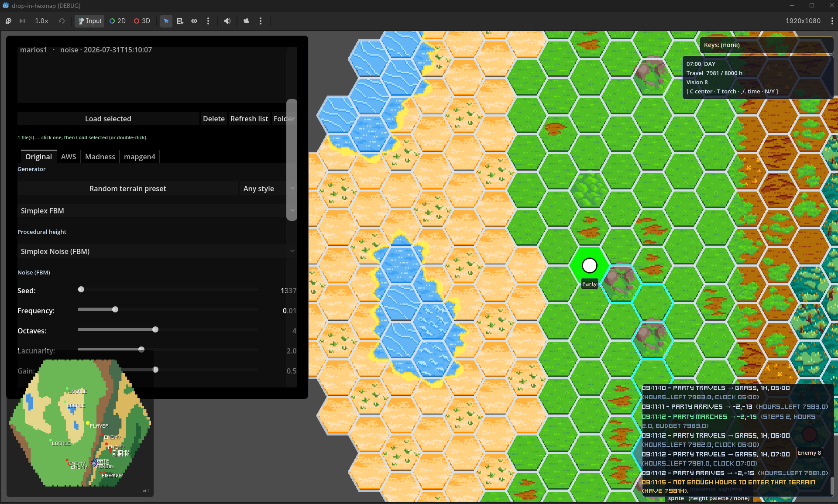
Task: Switch to 2D mode
Action: click(117, 21)
